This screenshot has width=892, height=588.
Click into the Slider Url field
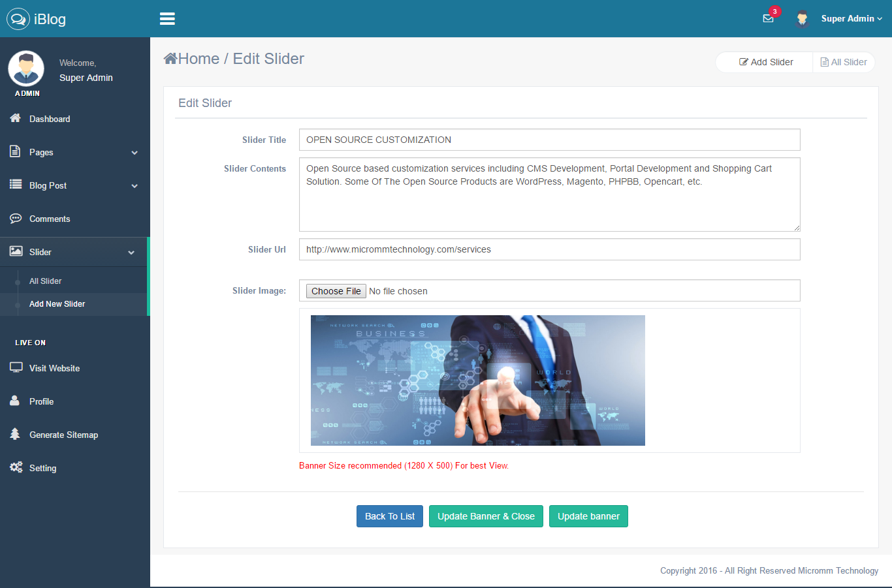pyautogui.click(x=549, y=249)
